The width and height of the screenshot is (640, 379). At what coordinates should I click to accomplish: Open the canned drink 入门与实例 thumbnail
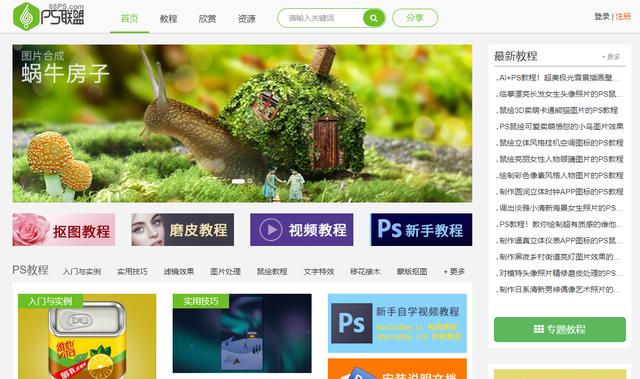point(87,336)
